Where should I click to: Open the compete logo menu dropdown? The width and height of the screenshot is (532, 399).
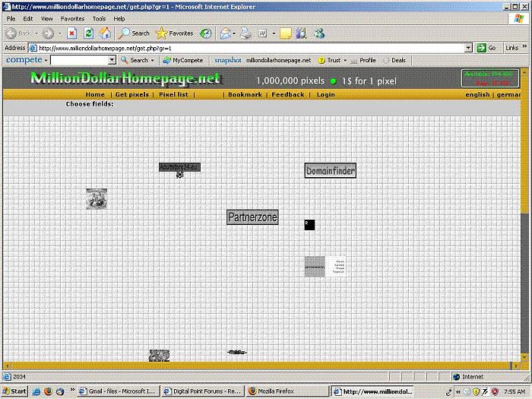[x=46, y=61]
